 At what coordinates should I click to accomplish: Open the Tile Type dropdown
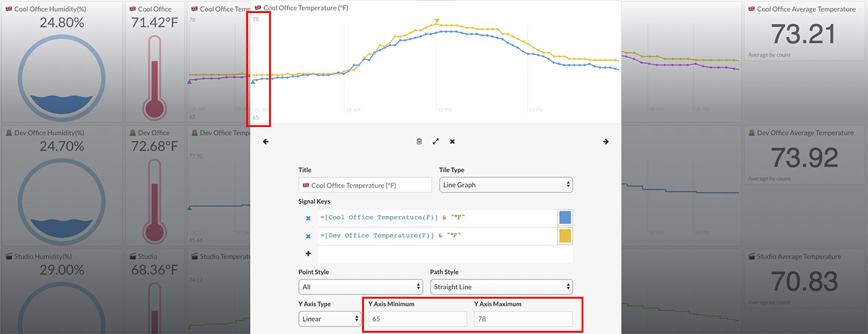pyautogui.click(x=506, y=185)
